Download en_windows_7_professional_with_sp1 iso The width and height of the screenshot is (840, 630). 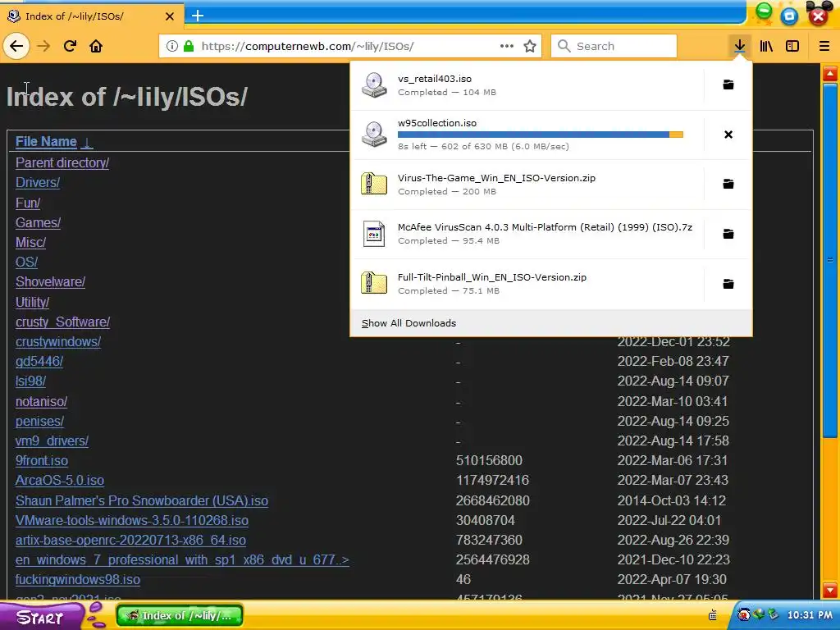[182, 560]
